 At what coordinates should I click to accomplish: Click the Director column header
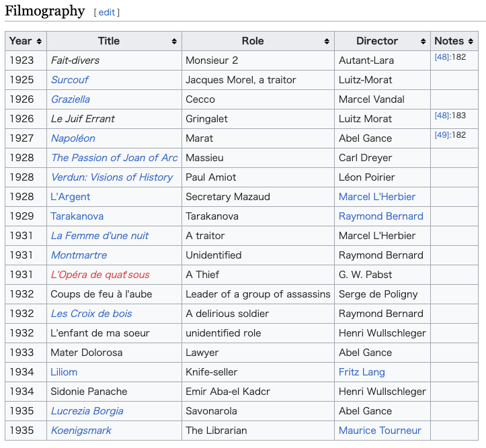coord(382,41)
